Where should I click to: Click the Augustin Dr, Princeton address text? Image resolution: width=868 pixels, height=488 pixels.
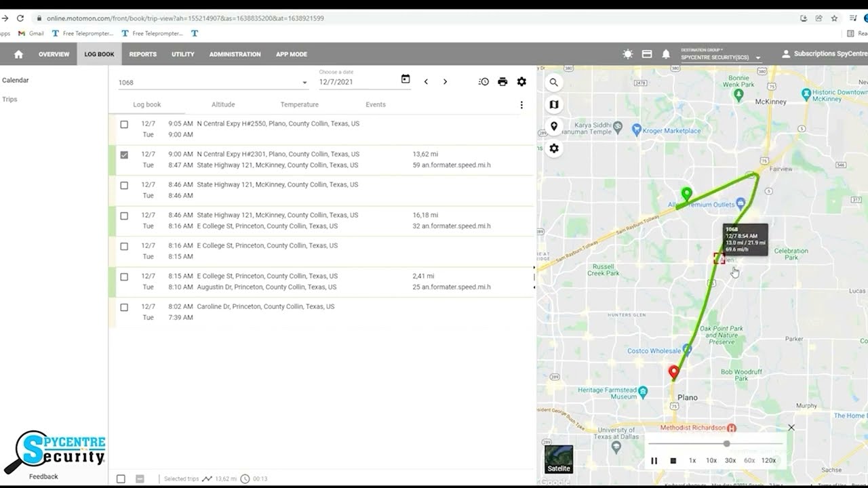[267, 287]
